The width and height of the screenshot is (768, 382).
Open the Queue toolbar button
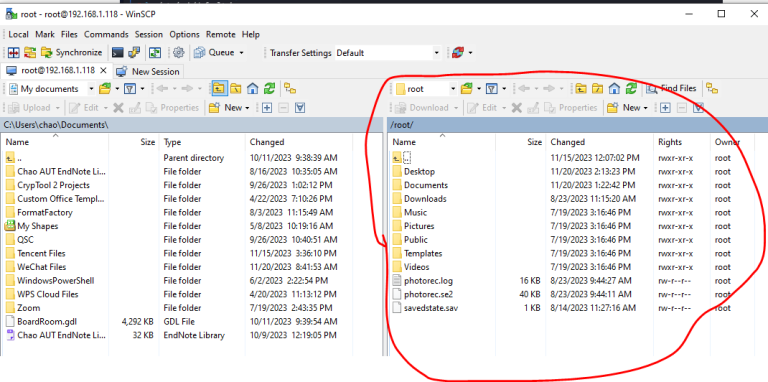pos(219,52)
